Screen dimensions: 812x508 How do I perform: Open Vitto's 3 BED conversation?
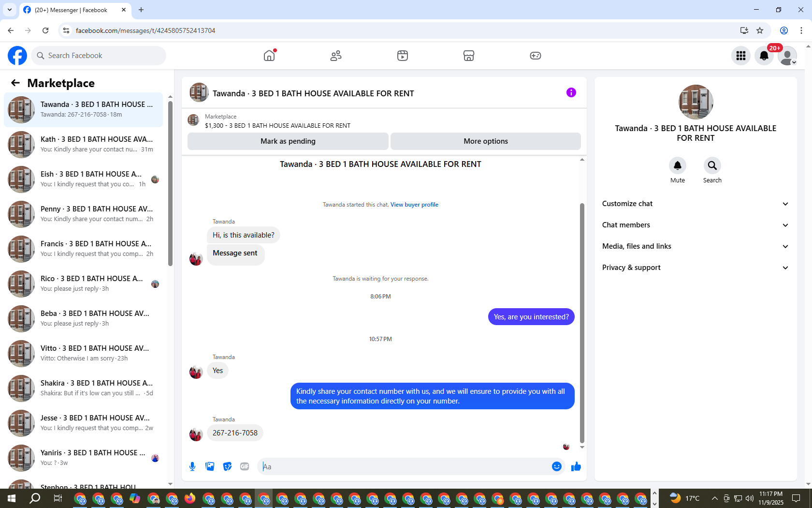pos(84,354)
